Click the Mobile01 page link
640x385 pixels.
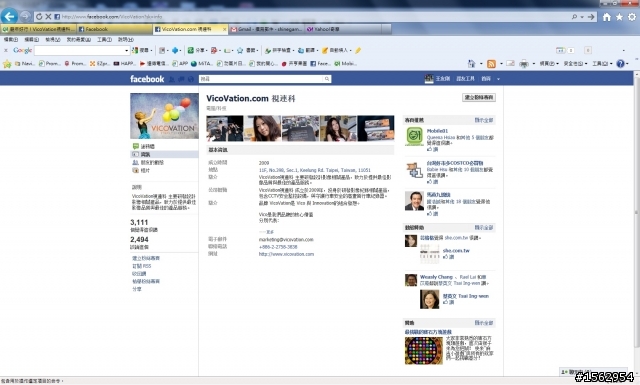coord(437,131)
